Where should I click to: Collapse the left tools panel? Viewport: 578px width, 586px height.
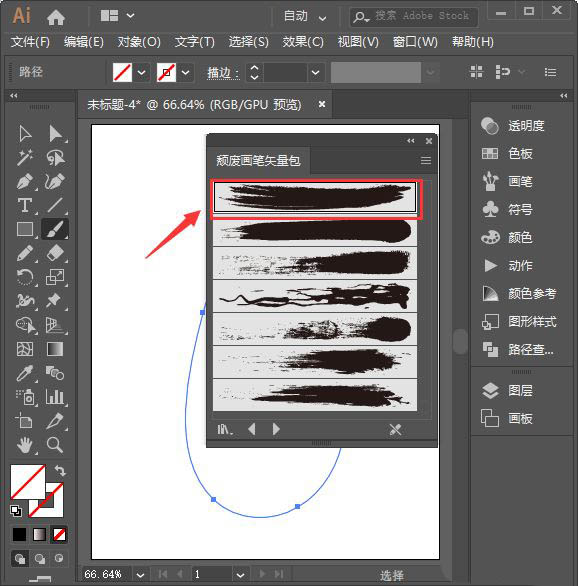(x=14, y=96)
